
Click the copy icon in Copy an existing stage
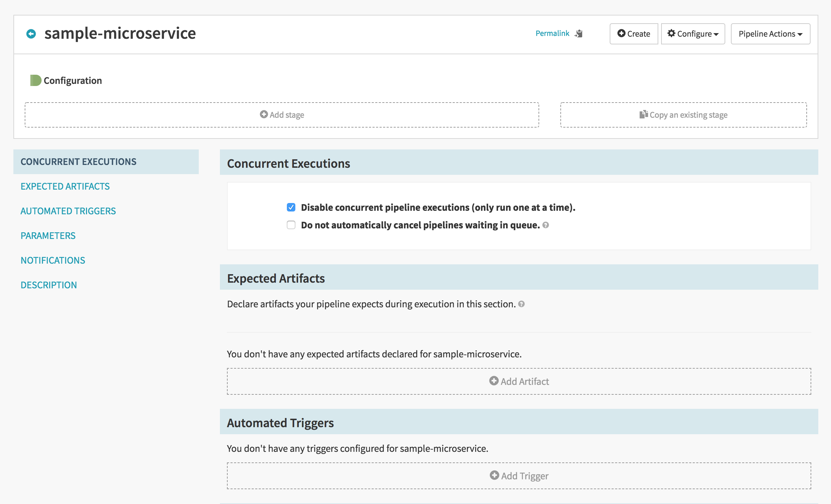tap(644, 115)
